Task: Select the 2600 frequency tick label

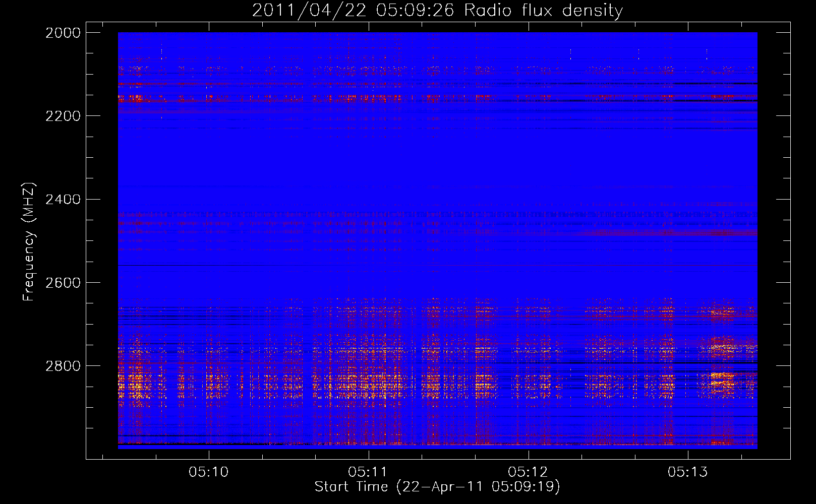Action: (63, 283)
